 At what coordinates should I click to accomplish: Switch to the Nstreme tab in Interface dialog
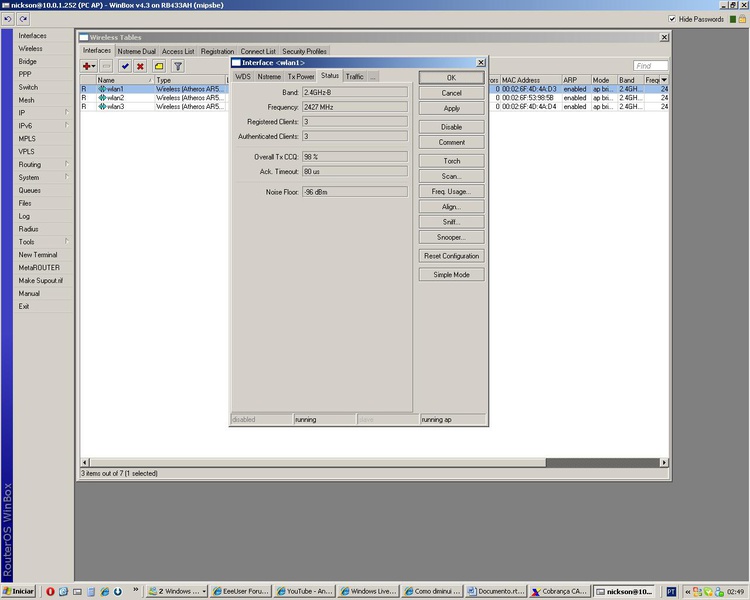pos(269,77)
